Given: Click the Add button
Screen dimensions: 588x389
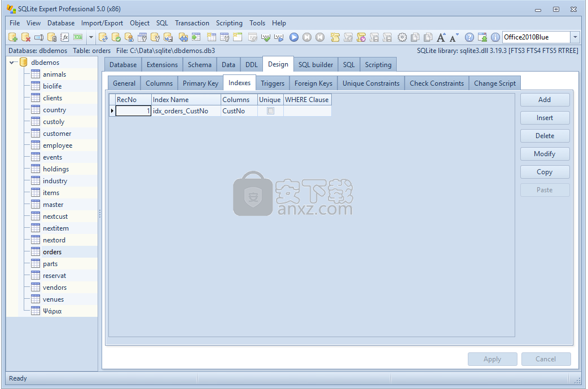Looking at the screenshot, I should point(545,100).
